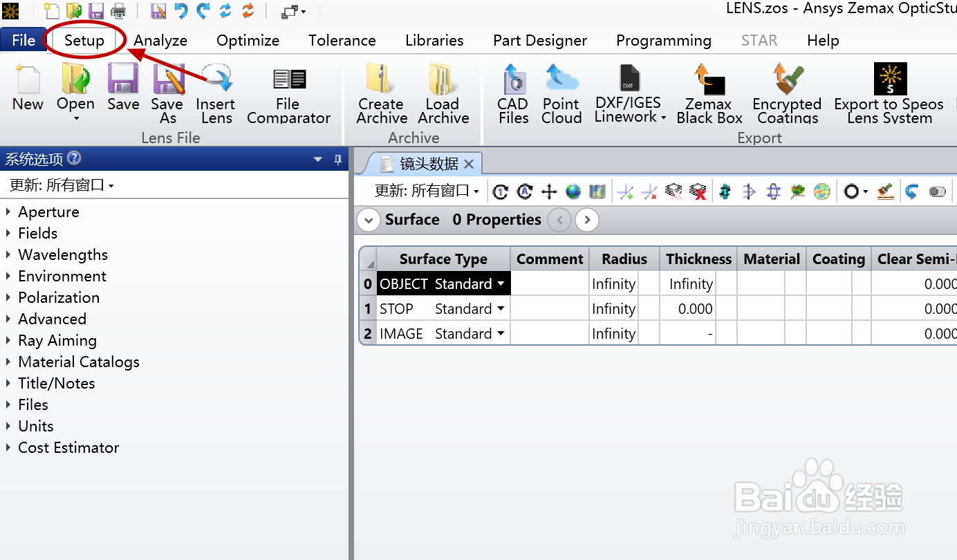Viewport: 957px width, 560px height.
Task: Open 更新: 所有窗口 dropdown in system options panel
Action: pyautogui.click(x=62, y=185)
